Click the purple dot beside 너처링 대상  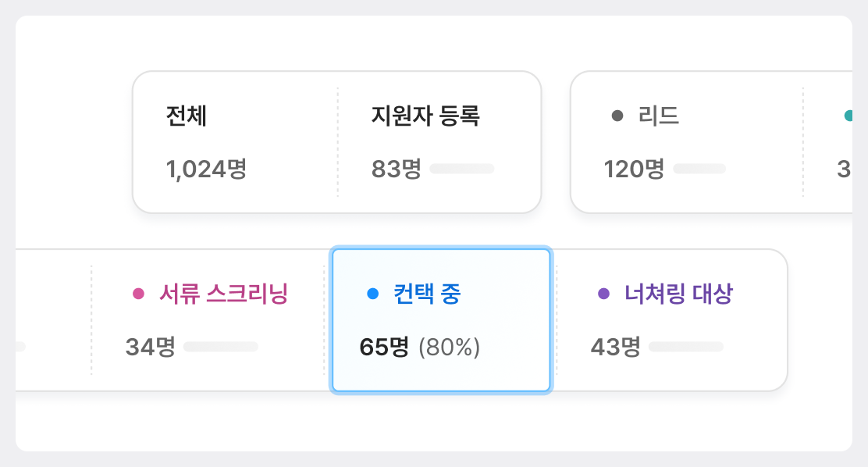(x=603, y=294)
